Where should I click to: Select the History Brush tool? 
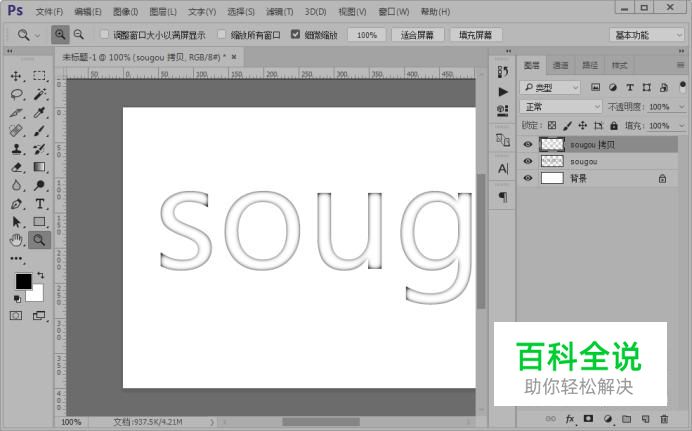tap(39, 149)
